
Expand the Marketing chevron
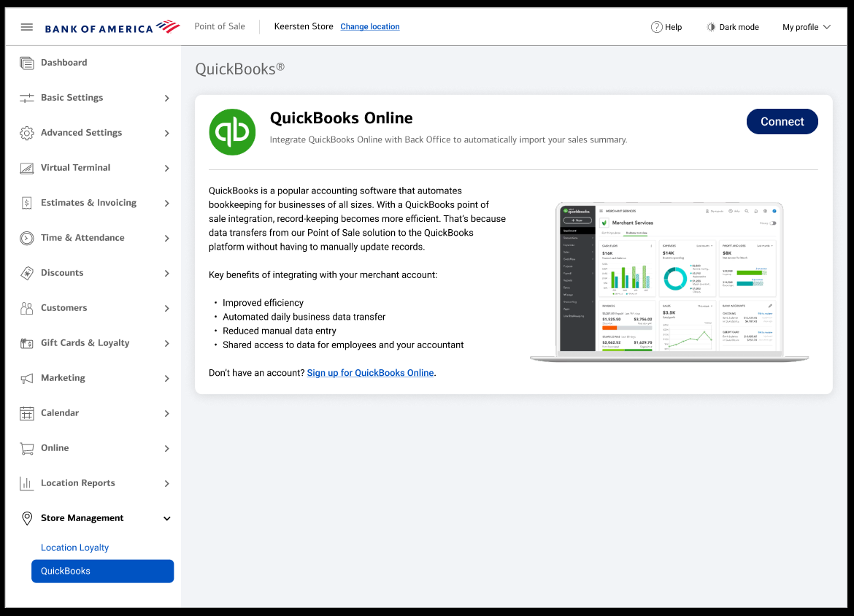(166, 379)
